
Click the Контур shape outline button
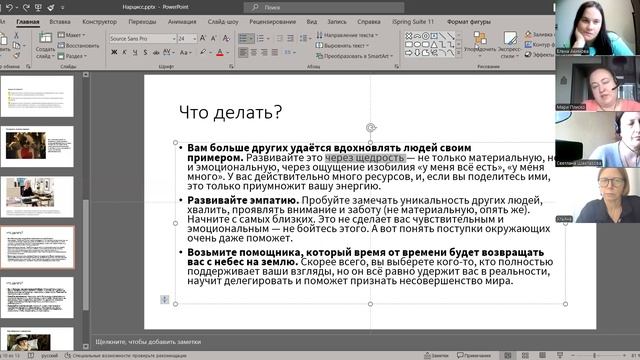click(x=539, y=45)
